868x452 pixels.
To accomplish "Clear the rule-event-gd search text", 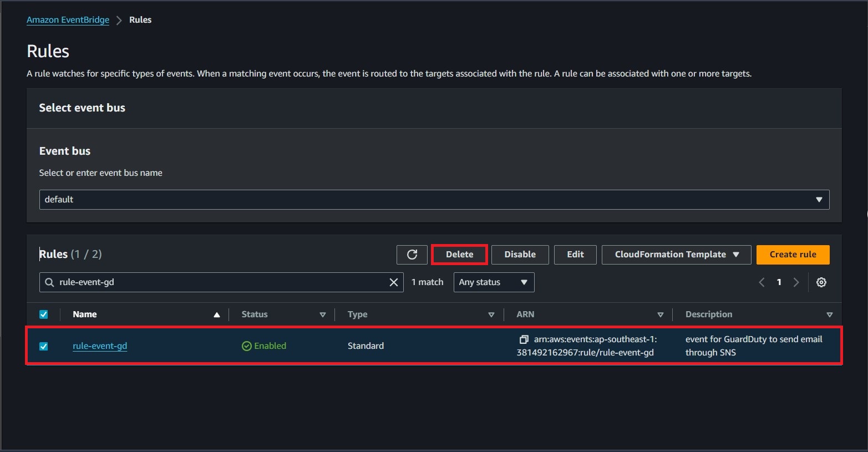I will point(394,282).
